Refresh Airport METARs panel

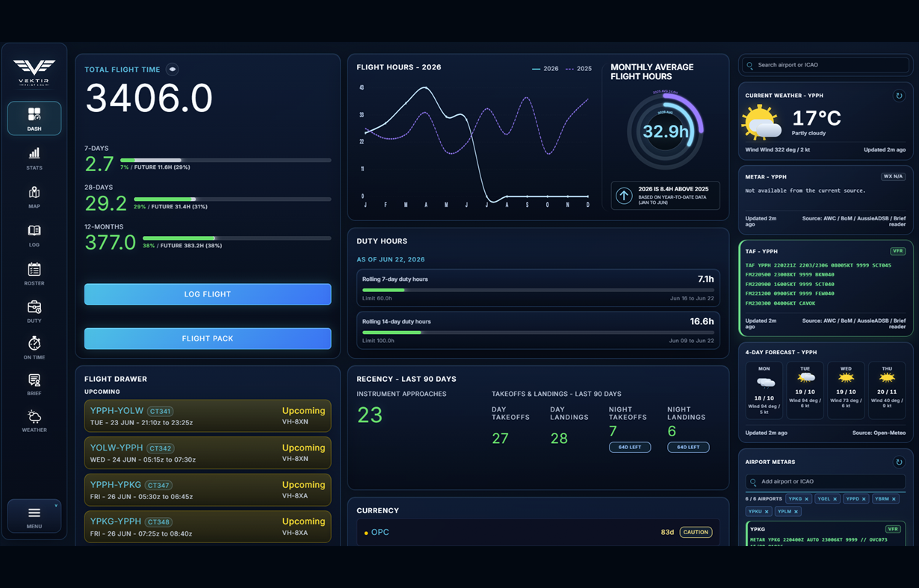tap(899, 462)
